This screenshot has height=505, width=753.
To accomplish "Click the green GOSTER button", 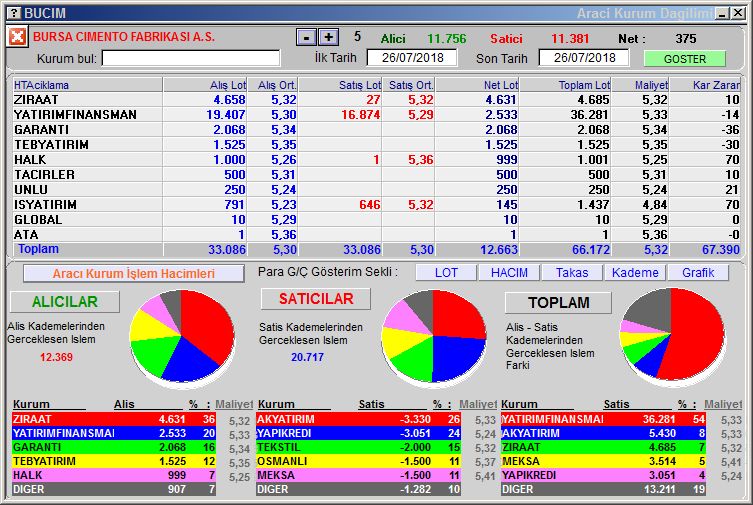I will pyautogui.click(x=684, y=59).
